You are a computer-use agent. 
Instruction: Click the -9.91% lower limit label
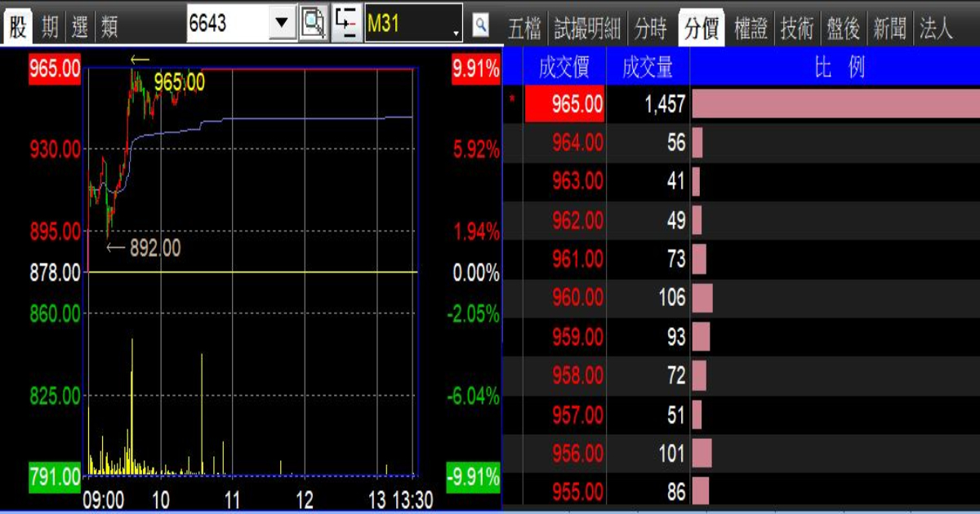click(474, 476)
